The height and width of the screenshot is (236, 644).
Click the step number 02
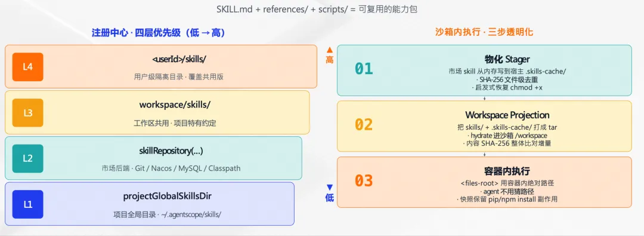[x=364, y=125]
